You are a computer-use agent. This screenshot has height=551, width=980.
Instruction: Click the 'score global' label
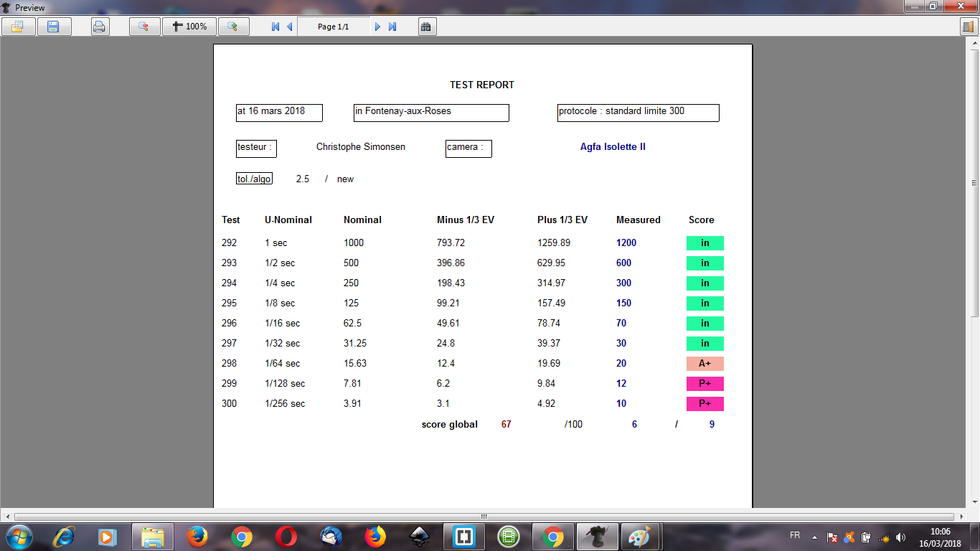click(x=450, y=425)
